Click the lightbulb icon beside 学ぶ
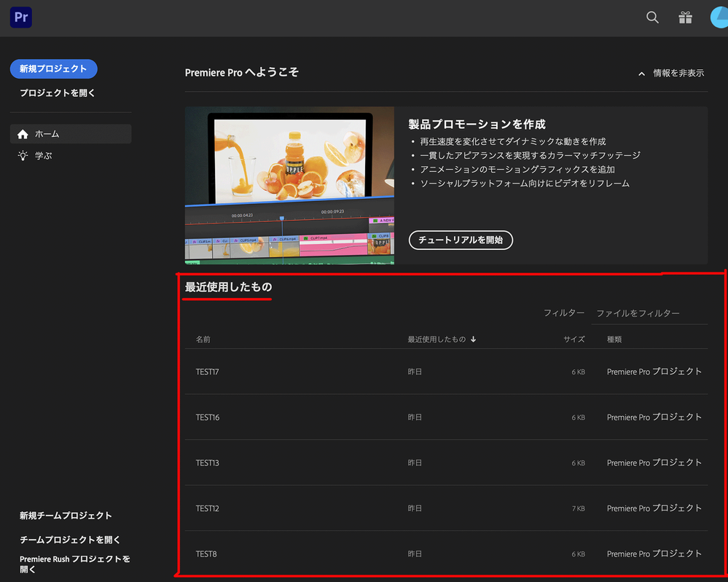This screenshot has width=728, height=582. point(23,155)
